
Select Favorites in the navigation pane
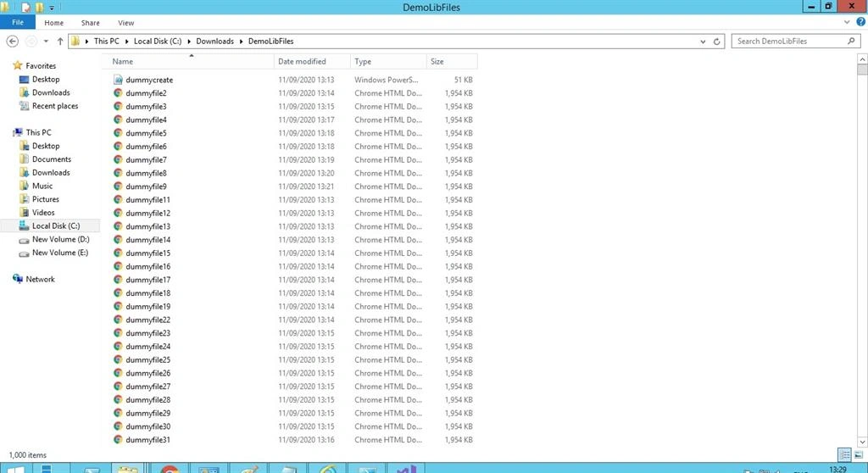click(x=41, y=65)
